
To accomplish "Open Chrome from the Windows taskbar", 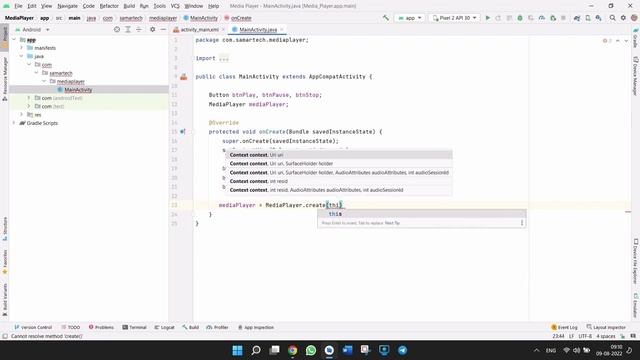I will 293,350.
